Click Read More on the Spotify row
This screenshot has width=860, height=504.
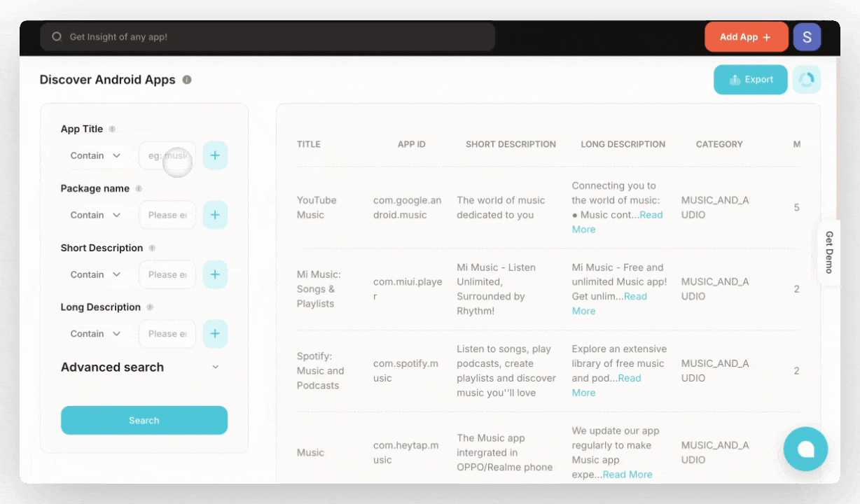[629, 378]
